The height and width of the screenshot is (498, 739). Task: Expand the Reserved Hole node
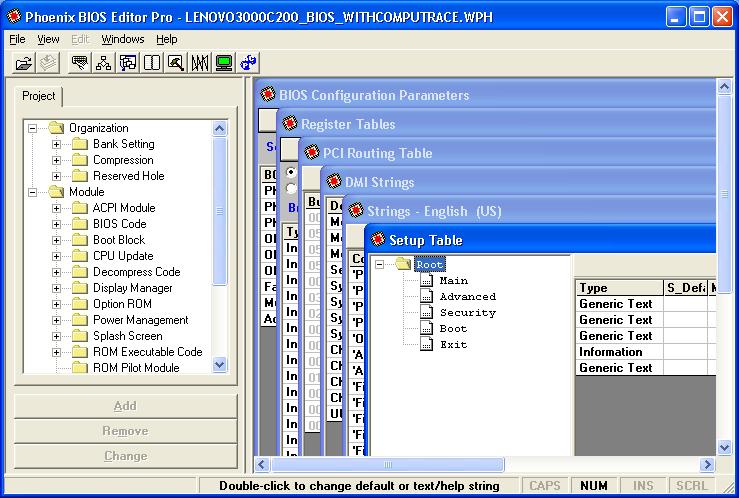click(x=56, y=176)
